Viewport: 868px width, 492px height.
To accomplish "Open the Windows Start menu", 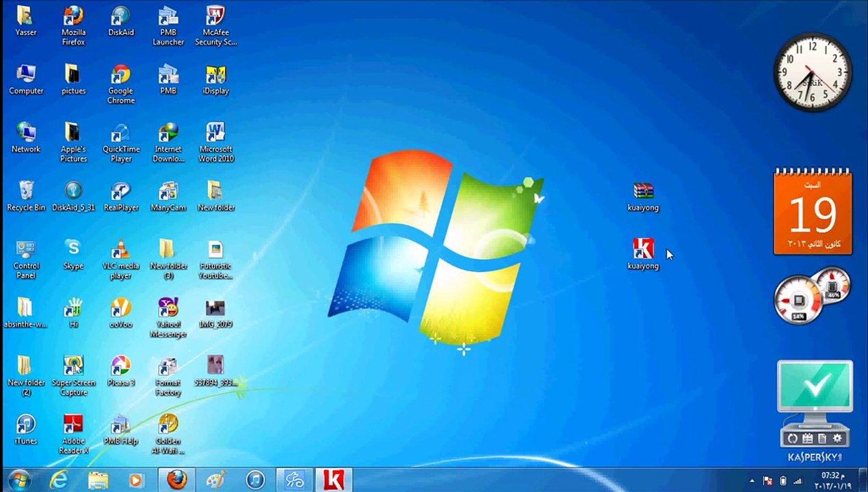I will (19, 480).
